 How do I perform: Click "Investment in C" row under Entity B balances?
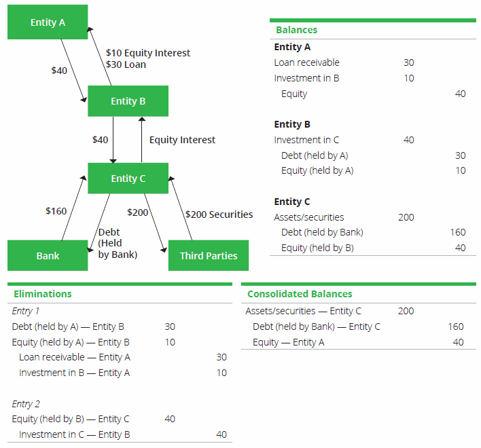[x=306, y=140]
